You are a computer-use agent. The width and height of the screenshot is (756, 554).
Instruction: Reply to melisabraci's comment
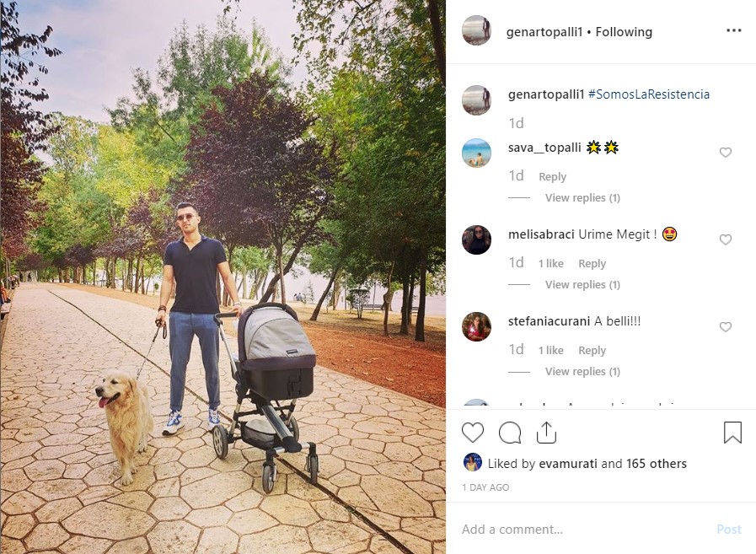click(592, 263)
